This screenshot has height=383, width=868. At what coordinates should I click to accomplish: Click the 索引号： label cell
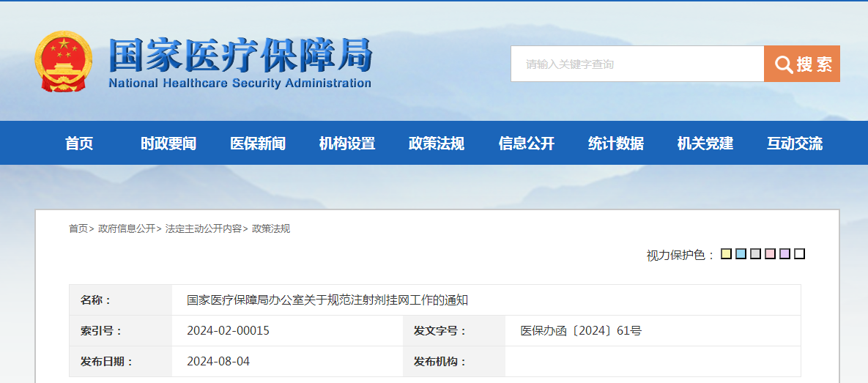(x=121, y=331)
